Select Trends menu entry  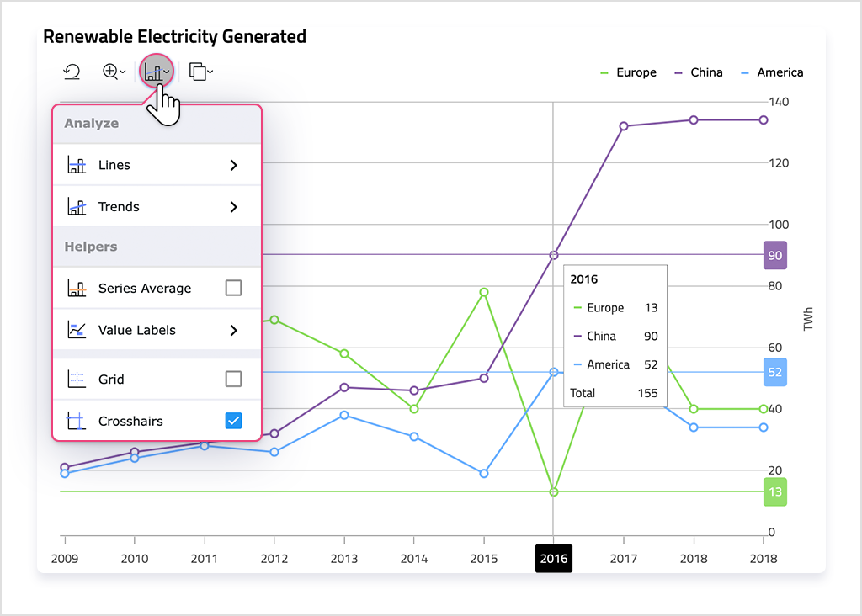(x=157, y=207)
